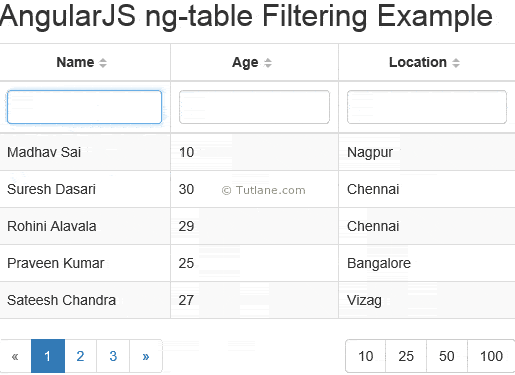Sort table by Name column arrows
Screen dimensions: 515x375
(103, 63)
